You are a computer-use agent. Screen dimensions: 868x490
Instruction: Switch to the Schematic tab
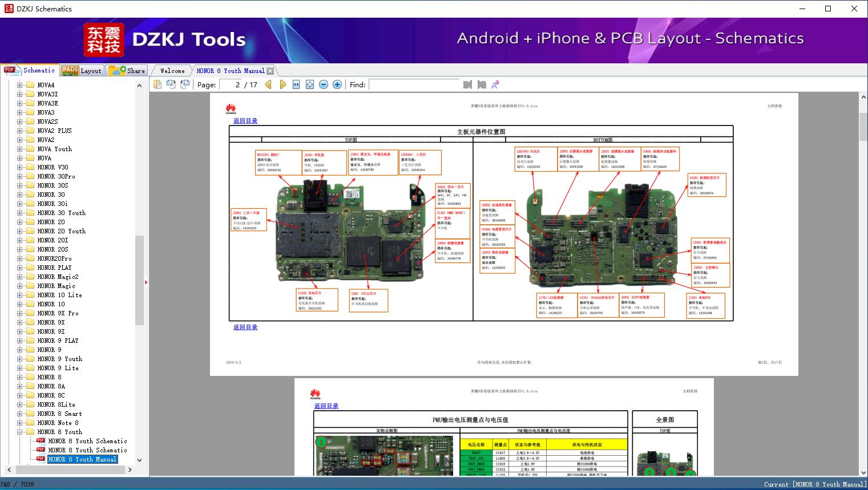click(30, 70)
